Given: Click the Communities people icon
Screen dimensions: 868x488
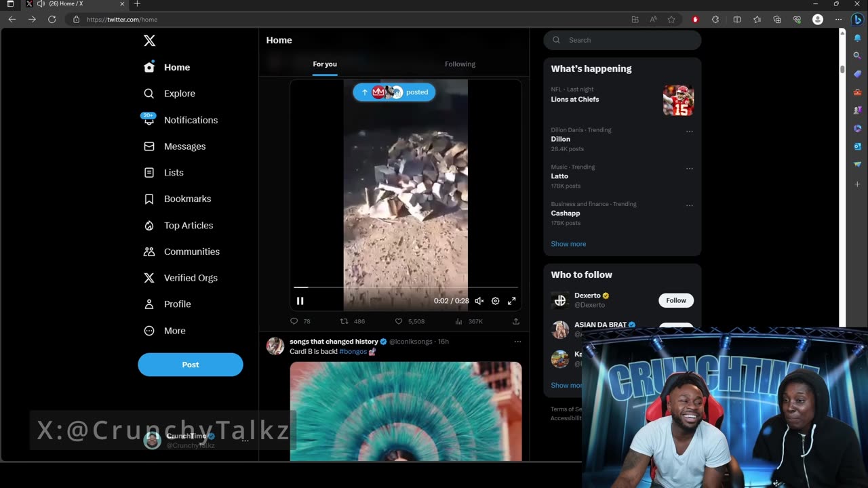Looking at the screenshot, I should point(149,251).
